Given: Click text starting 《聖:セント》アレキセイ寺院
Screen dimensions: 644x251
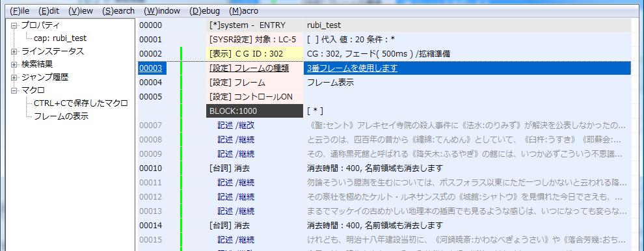Looking at the screenshot, I should click(466, 125).
